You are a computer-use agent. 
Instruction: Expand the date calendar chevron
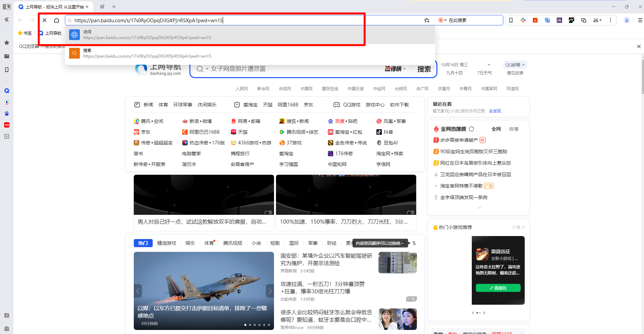tap(489, 65)
